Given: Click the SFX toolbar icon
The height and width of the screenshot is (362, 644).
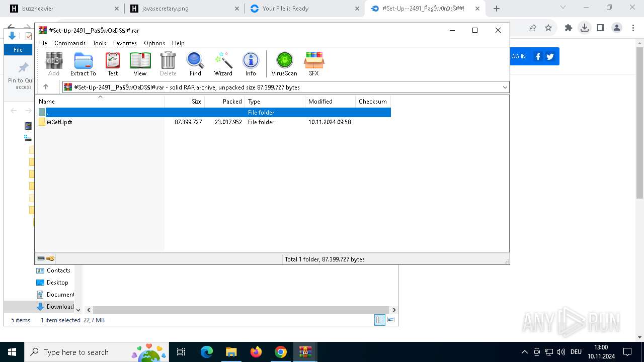Looking at the screenshot, I should click(314, 64).
